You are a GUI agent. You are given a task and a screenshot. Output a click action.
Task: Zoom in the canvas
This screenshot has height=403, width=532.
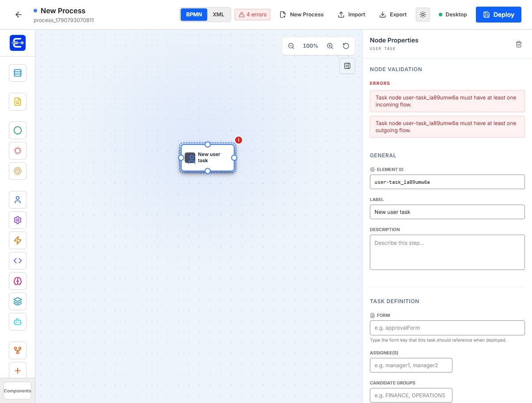point(330,46)
